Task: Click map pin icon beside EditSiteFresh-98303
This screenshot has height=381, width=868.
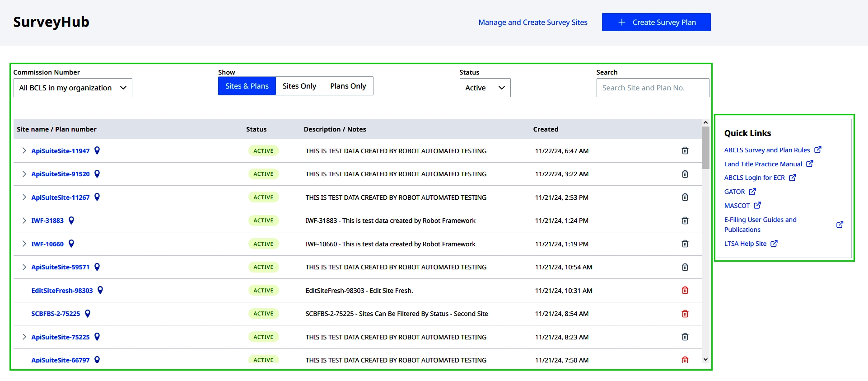Action: (x=100, y=290)
